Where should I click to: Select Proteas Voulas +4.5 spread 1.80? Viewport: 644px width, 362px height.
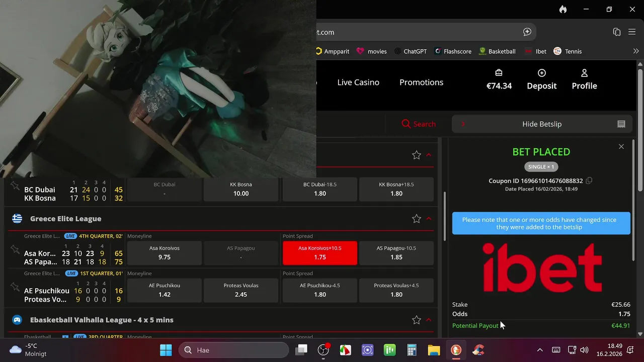tap(396, 290)
